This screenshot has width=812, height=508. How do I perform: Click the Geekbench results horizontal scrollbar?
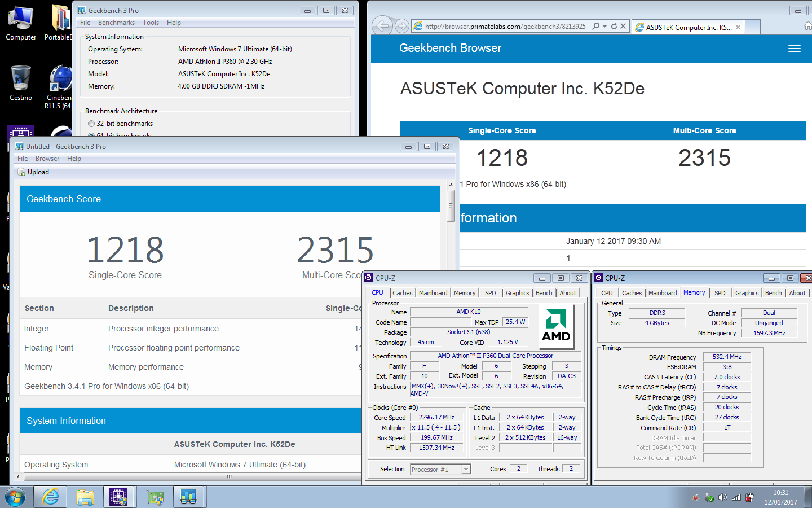[230, 476]
